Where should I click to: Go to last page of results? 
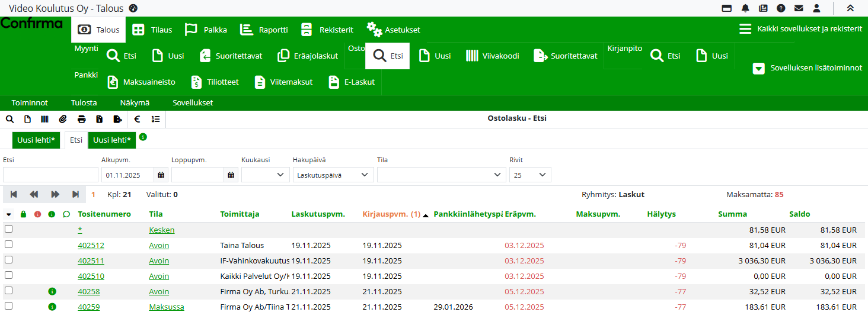tap(76, 194)
